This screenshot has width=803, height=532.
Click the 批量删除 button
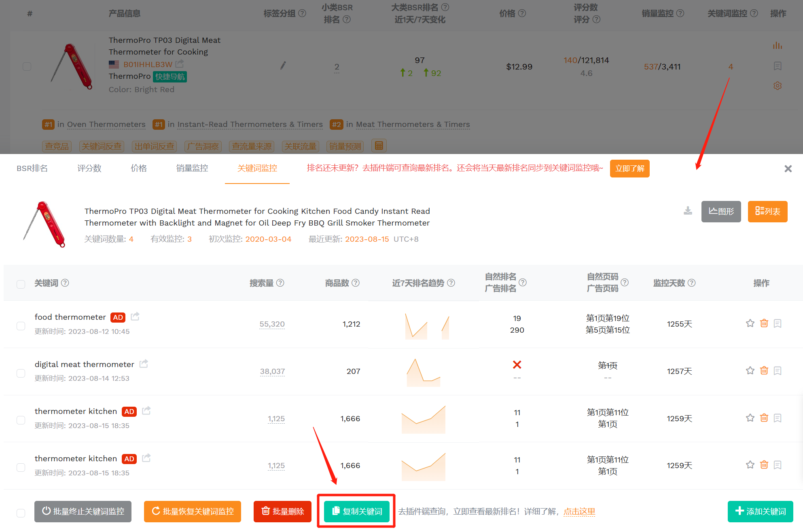point(282,511)
